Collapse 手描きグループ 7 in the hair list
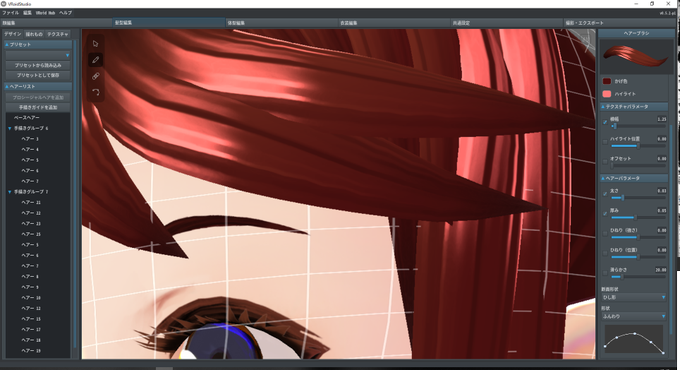This screenshot has width=680, height=370. (x=10, y=192)
